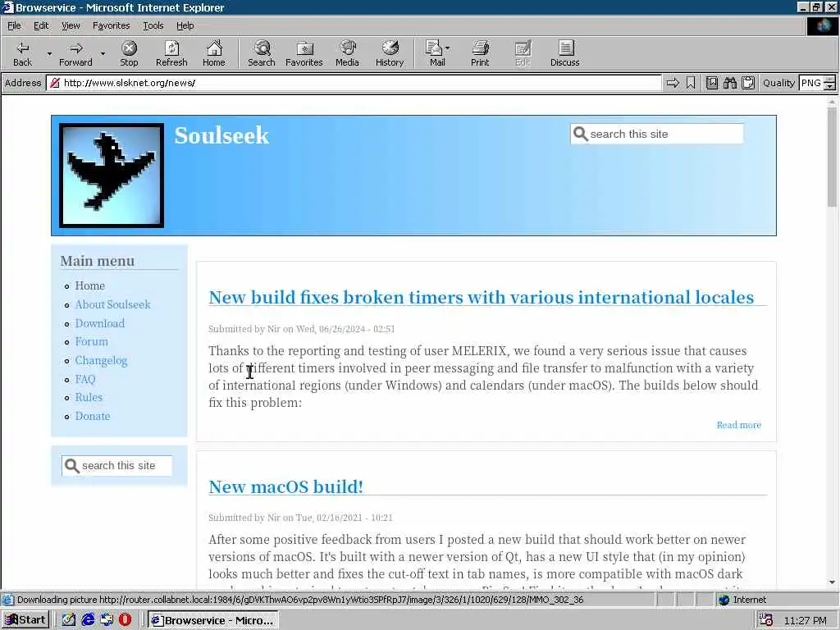Click the quick launch icon left of Opera
This screenshot has height=630, width=840.
coord(107,620)
